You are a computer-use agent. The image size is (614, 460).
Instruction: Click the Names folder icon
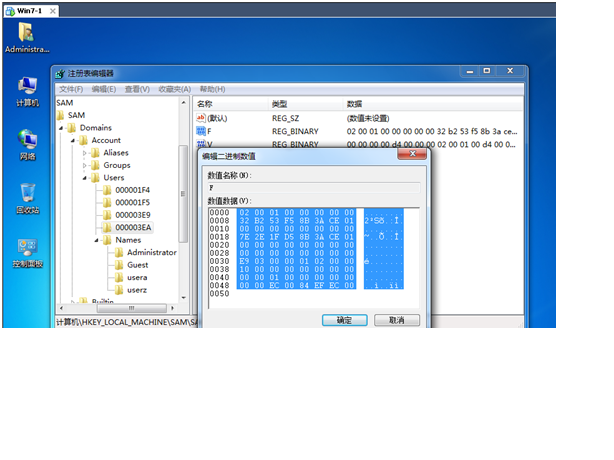click(x=107, y=240)
